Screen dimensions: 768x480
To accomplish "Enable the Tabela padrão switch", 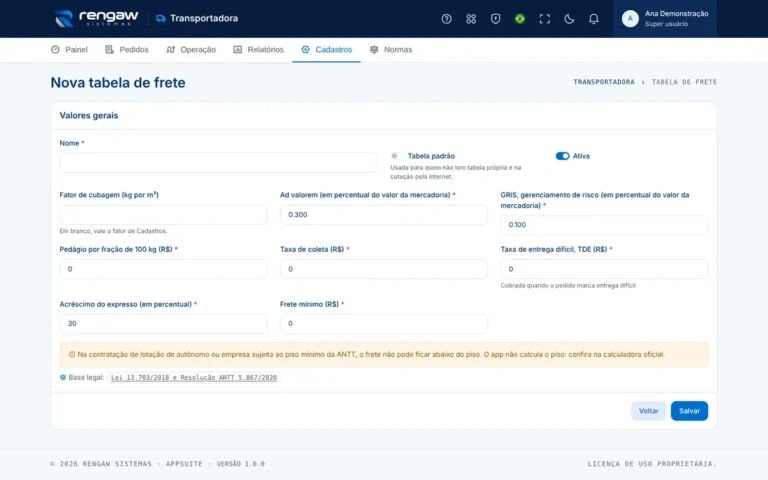I will click(x=396, y=156).
